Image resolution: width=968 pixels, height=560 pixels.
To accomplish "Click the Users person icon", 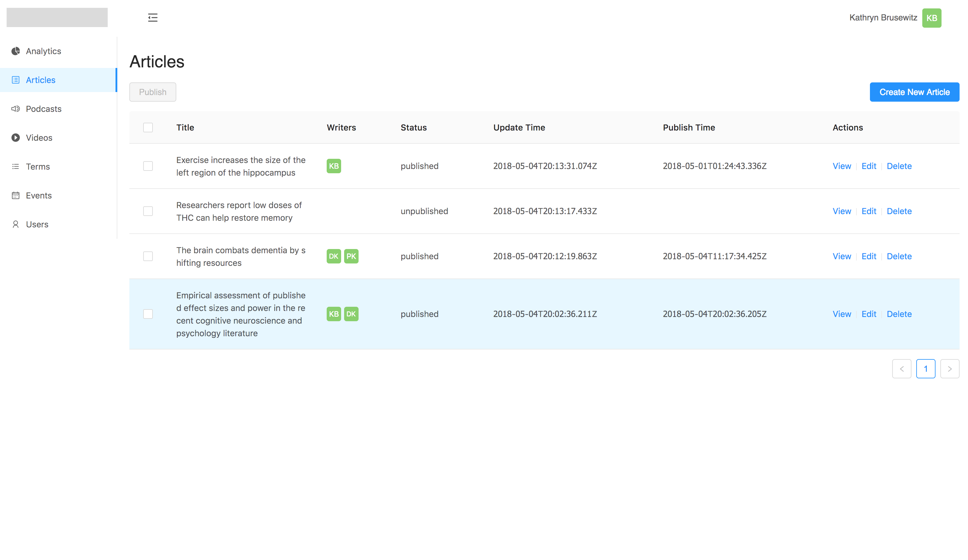I will click(16, 224).
